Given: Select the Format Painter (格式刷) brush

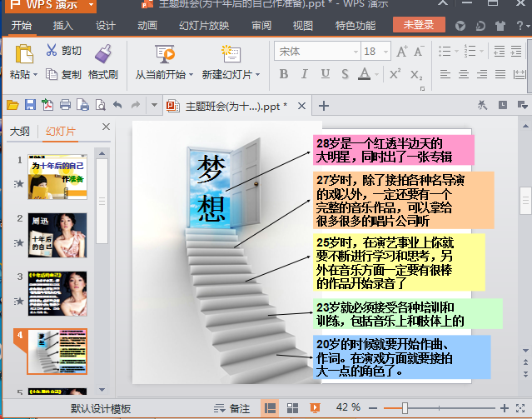Looking at the screenshot, I should point(103,53).
